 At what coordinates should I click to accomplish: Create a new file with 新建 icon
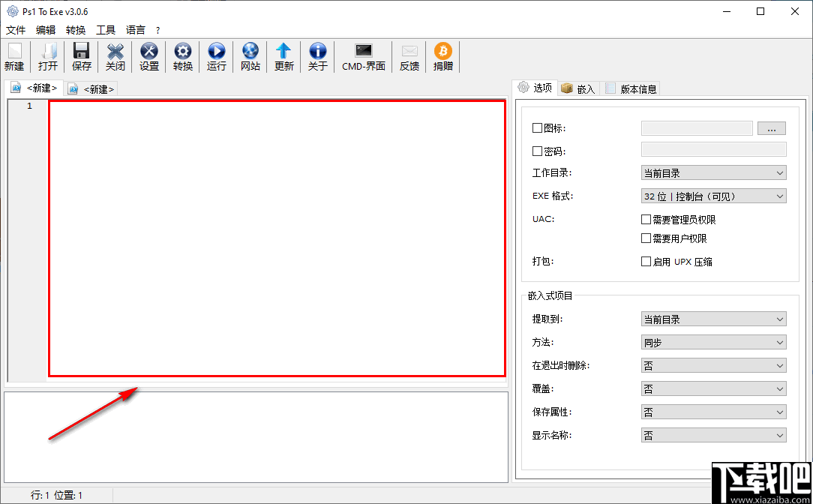pos(14,56)
